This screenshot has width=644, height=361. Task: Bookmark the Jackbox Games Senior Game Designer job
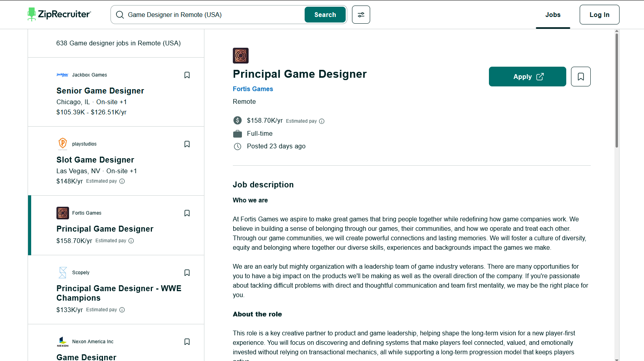point(187,75)
